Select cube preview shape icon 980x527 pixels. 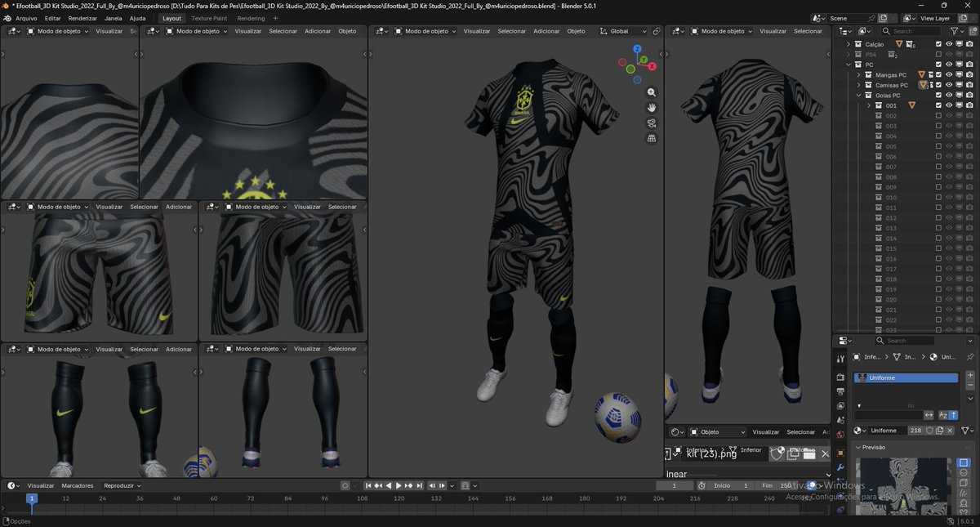click(x=964, y=483)
